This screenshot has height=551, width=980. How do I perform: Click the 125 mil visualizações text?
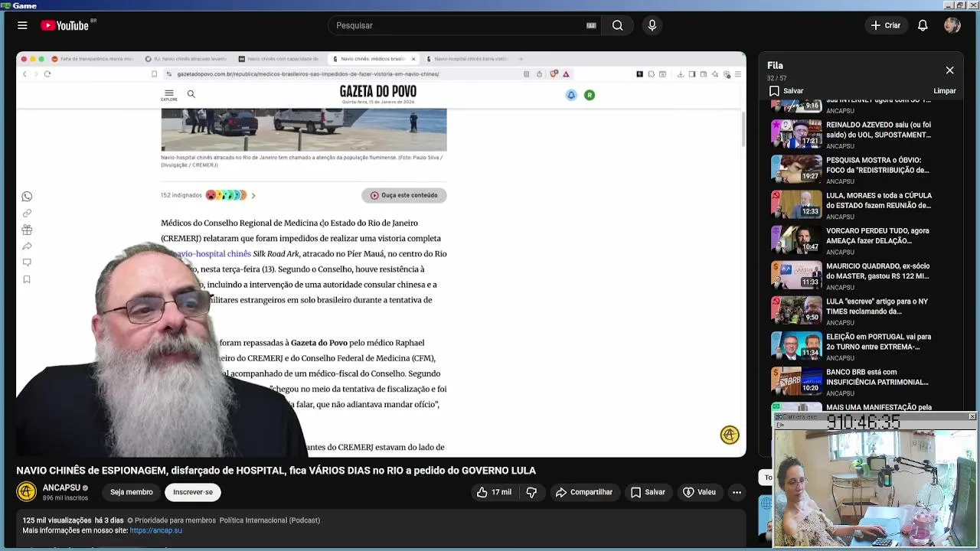(x=57, y=520)
